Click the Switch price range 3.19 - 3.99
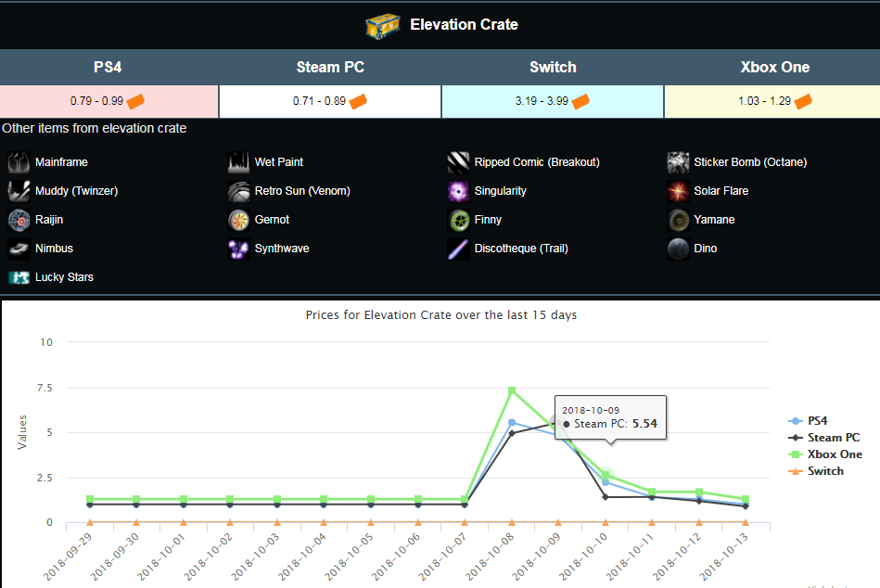This screenshot has width=880, height=588. 542,101
